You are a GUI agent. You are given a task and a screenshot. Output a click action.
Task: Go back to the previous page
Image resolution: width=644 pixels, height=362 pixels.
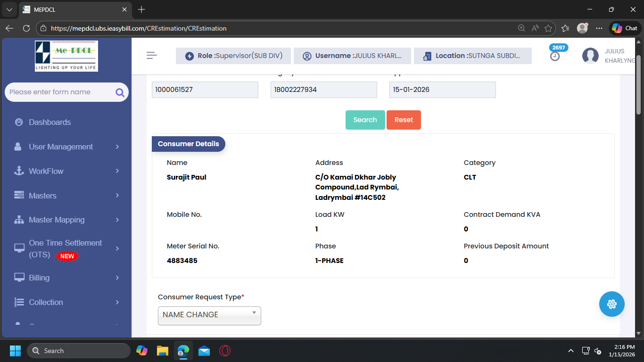[9, 28]
